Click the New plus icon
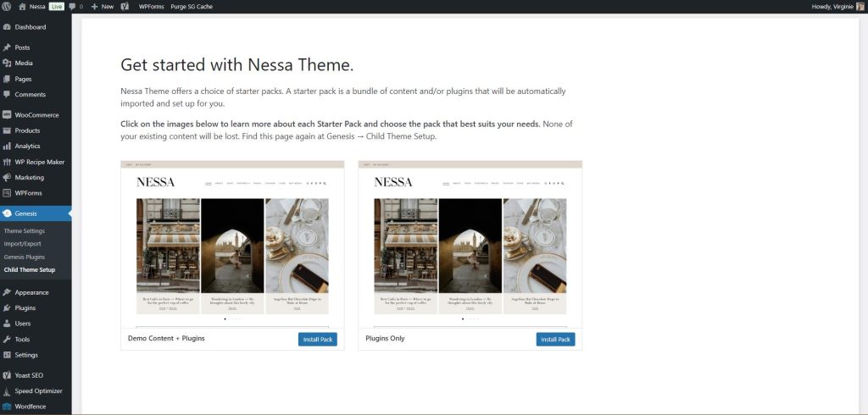 point(94,7)
